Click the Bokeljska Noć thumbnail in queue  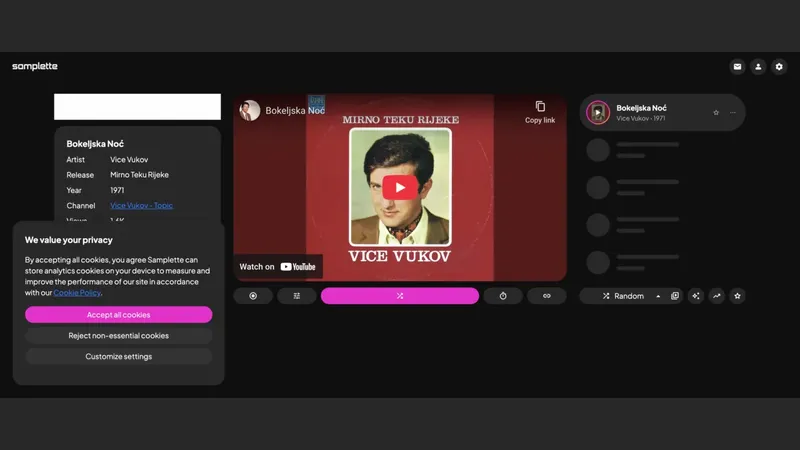[x=598, y=113]
